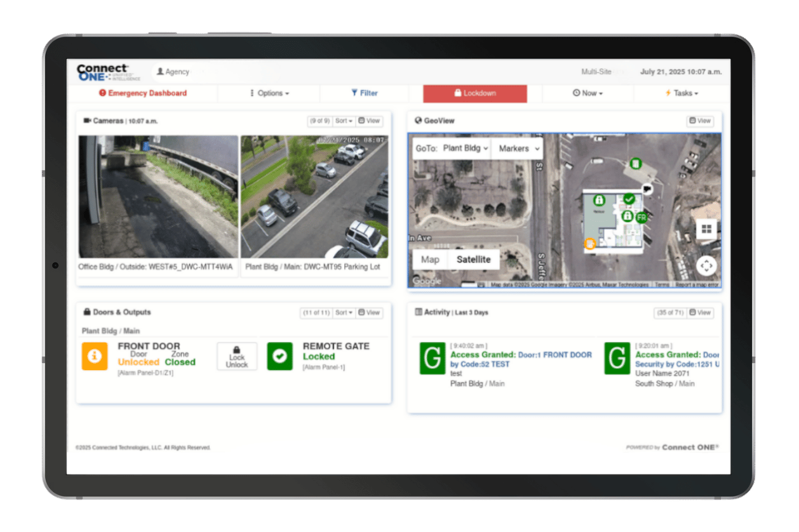Click the Agency person icon in the top bar
Screen dimensions: 799x532
(x=161, y=72)
